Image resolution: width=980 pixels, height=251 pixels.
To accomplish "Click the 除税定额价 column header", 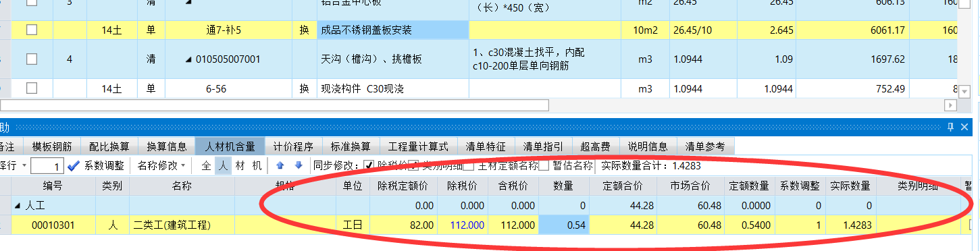I will tap(403, 186).
